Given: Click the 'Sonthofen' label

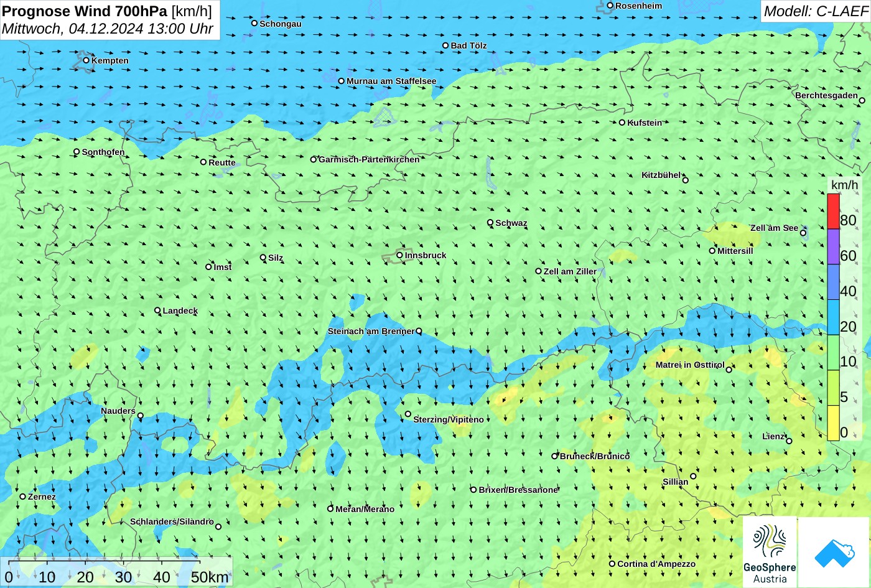Looking at the screenshot, I should (103, 152).
